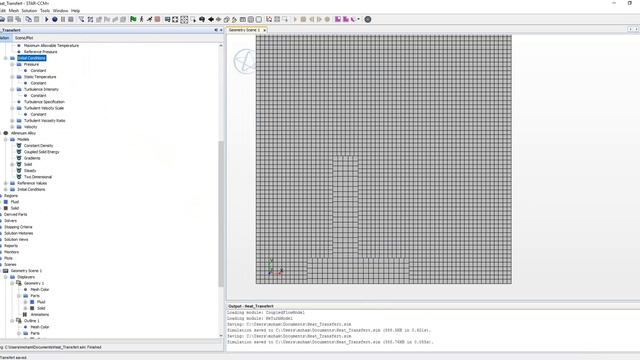Viewport: 640px width, 360px height.
Task: Click the dark round icon at toolbar end
Action: [x=368, y=19]
